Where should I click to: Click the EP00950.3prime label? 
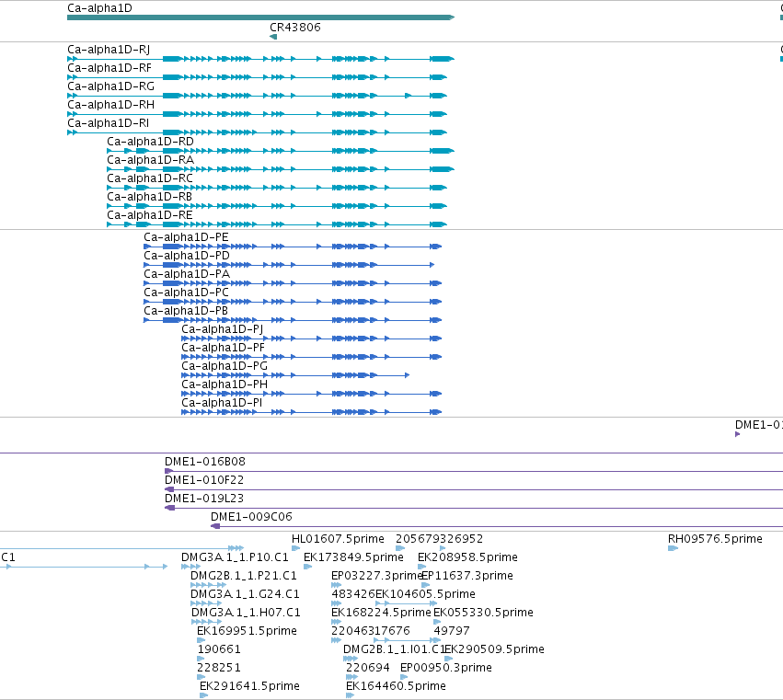click(x=446, y=669)
